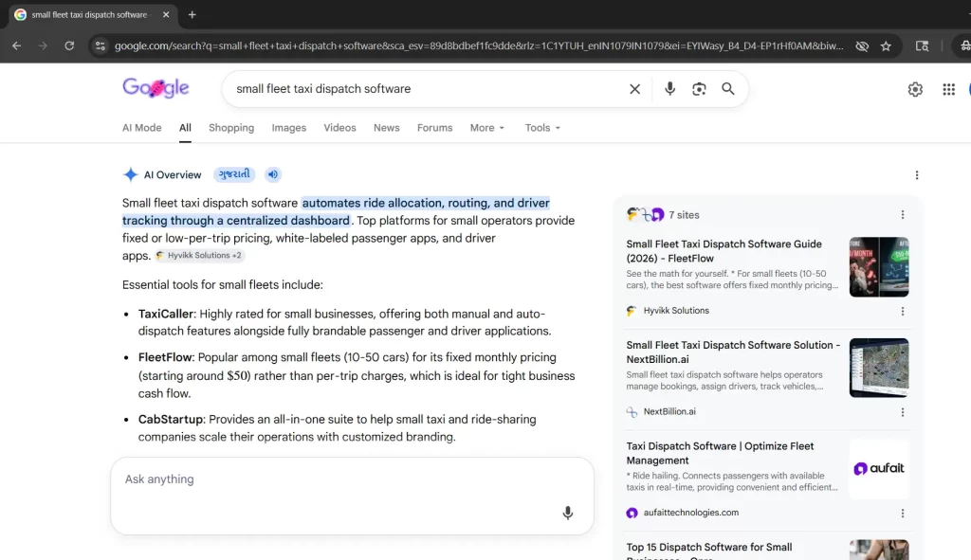Open Google quick settings gear
Screen dimensions: 971x560
[x=915, y=89]
